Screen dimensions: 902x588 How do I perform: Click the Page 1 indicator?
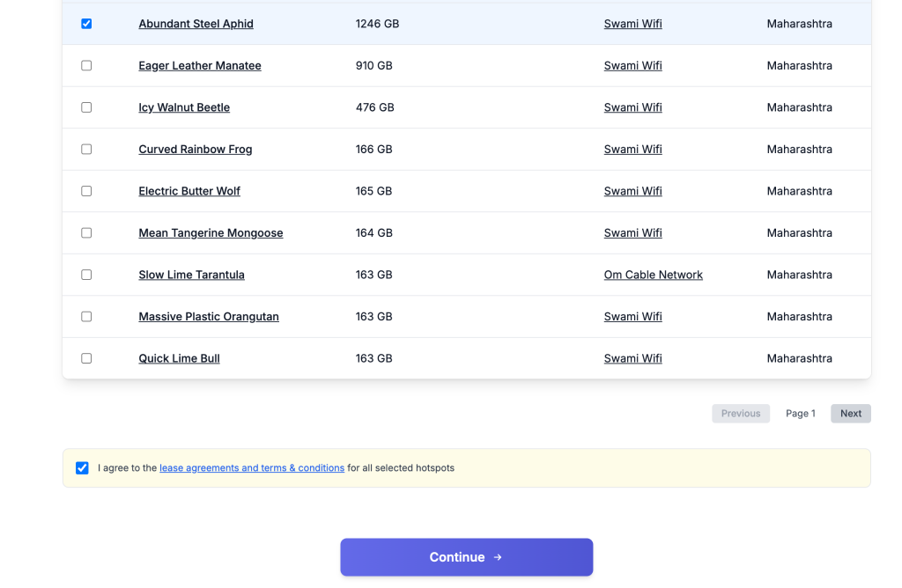click(x=800, y=413)
